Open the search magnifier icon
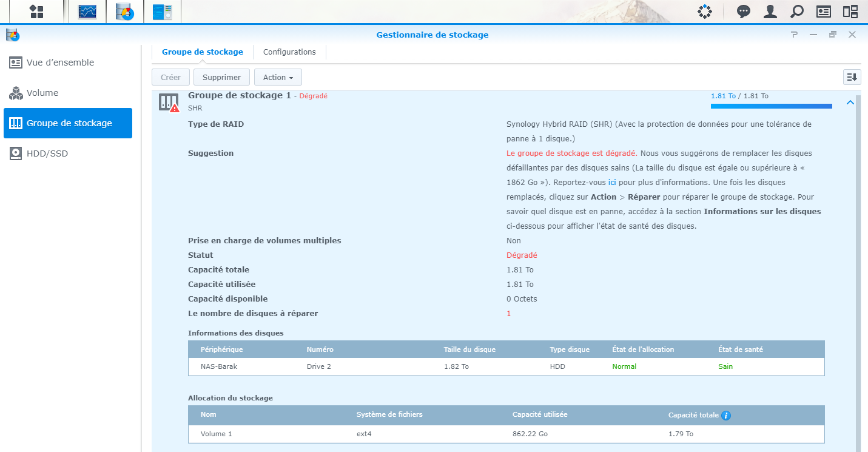 [x=797, y=12]
